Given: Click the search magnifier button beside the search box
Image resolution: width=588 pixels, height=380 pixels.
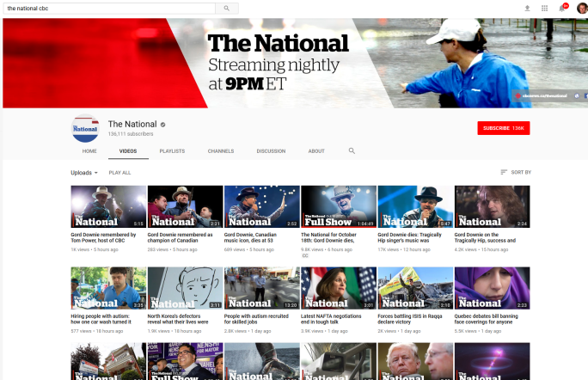Looking at the screenshot, I should click(227, 9).
